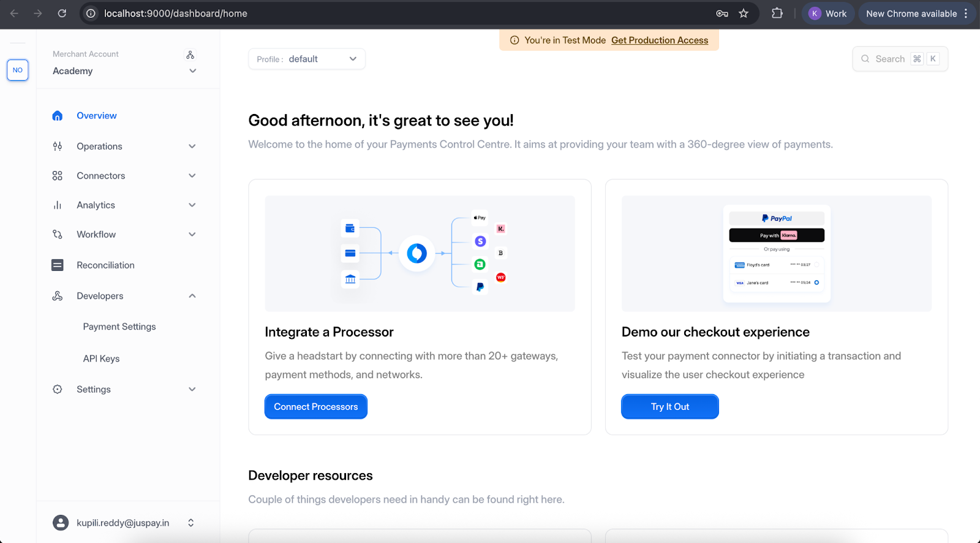The width and height of the screenshot is (980, 543).
Task: Open the API Keys menu item
Action: pyautogui.click(x=102, y=359)
